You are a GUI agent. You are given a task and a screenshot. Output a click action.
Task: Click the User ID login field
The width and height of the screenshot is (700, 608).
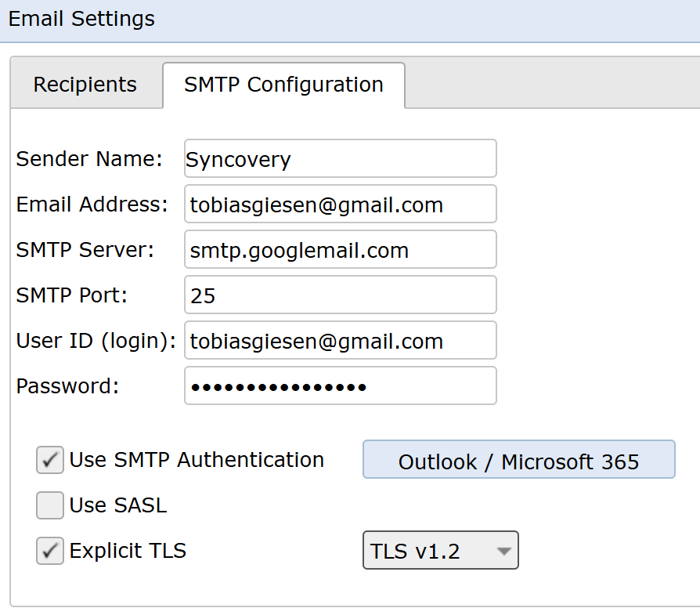(340, 340)
